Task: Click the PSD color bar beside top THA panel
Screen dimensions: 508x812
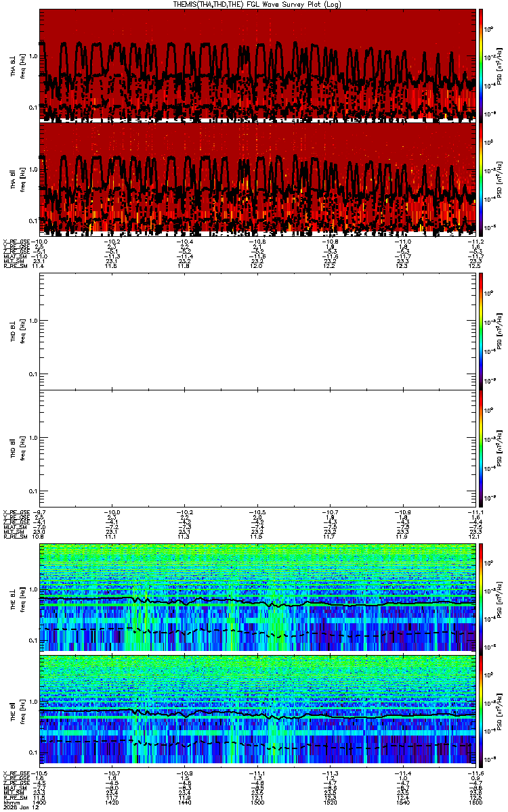Action: (482, 66)
